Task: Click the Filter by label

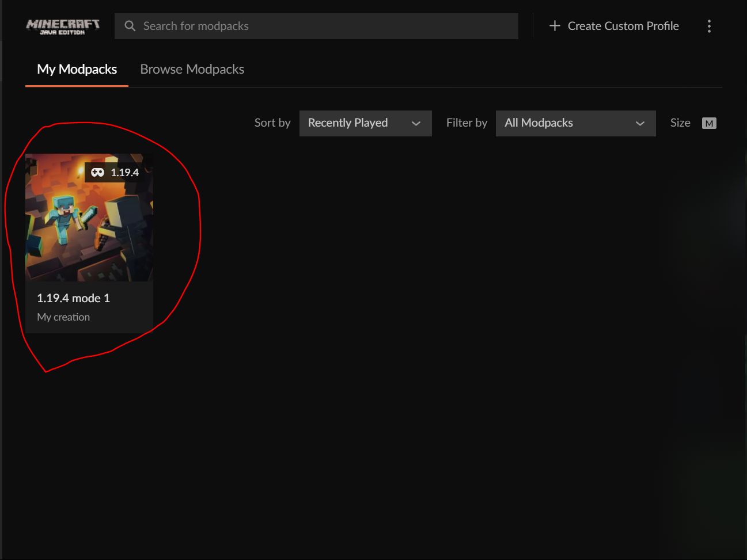Action: click(x=467, y=123)
